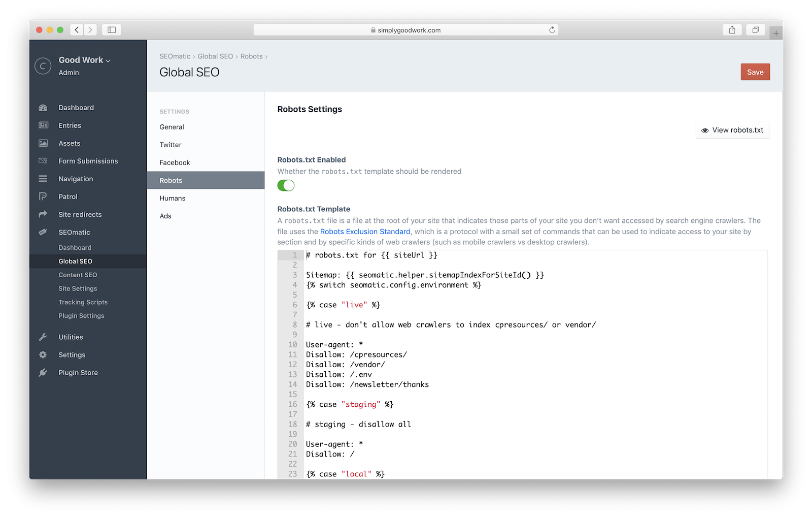The image size is (812, 518).
Task: Click the Assets image icon
Action: coord(43,143)
